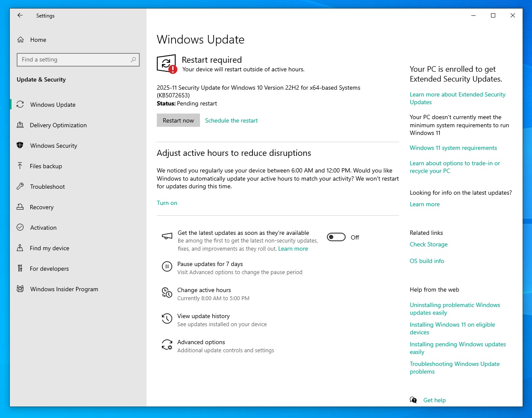Enable getting latest updates as soon as available
This screenshot has height=418, width=532.
point(336,237)
